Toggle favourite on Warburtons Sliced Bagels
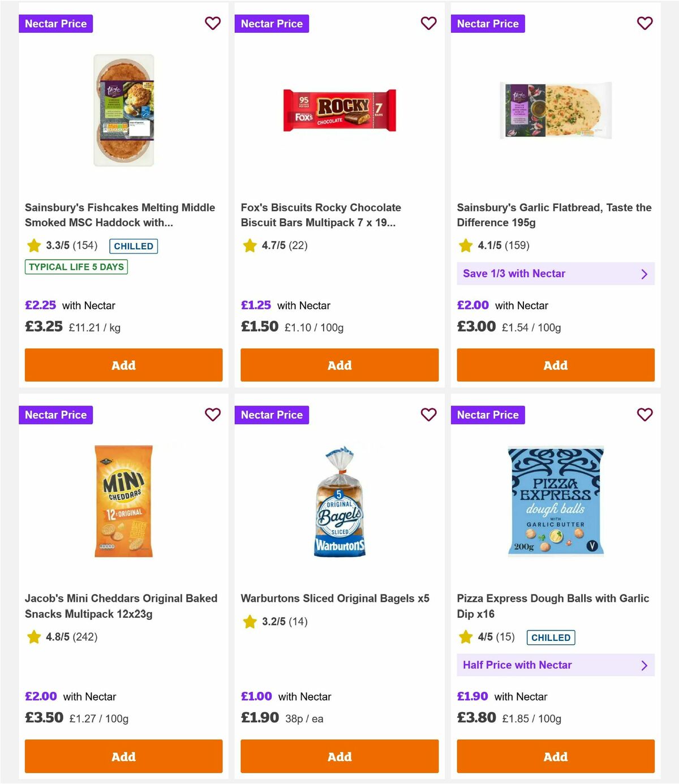Image resolution: width=679 pixels, height=784 pixels. 428,415
